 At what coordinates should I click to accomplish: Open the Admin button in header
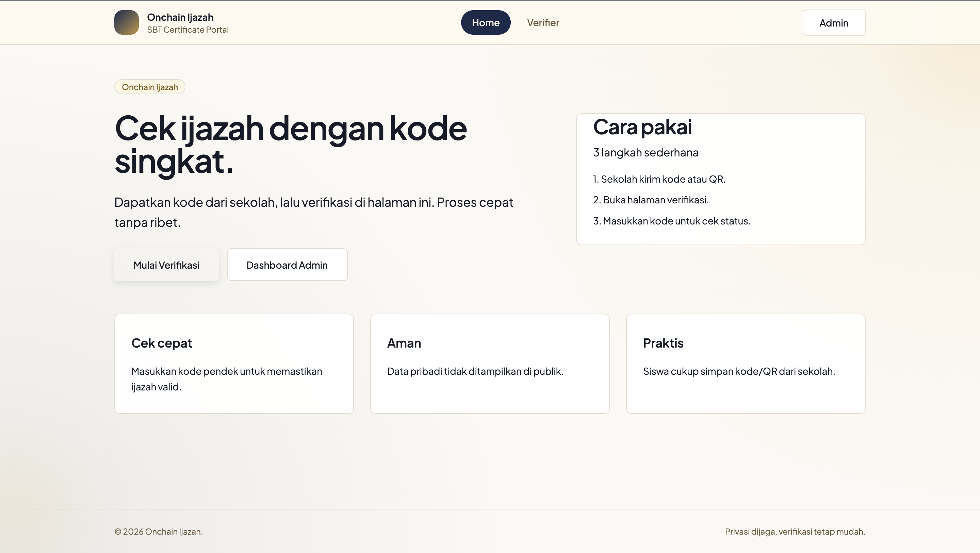pos(834,23)
